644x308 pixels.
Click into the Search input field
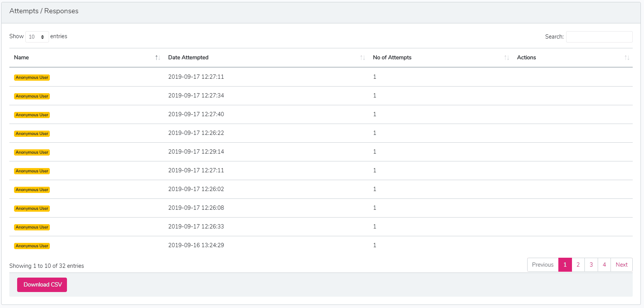(x=599, y=37)
